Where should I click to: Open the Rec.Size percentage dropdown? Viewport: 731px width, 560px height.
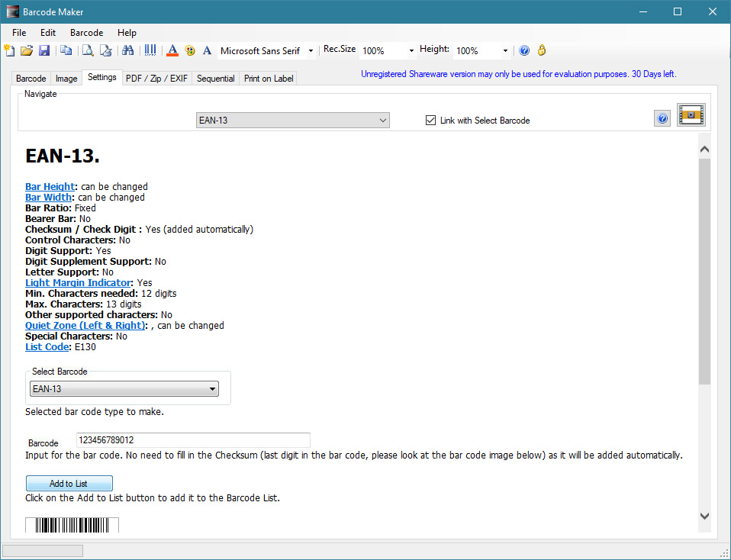coord(411,51)
